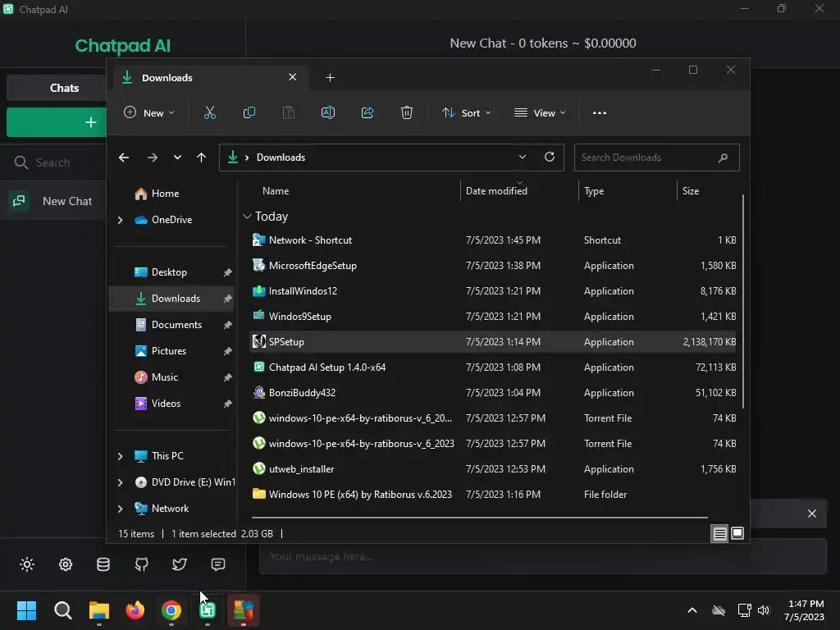This screenshot has height=630, width=840.
Task: Add a new Explorer tab
Action: click(330, 78)
